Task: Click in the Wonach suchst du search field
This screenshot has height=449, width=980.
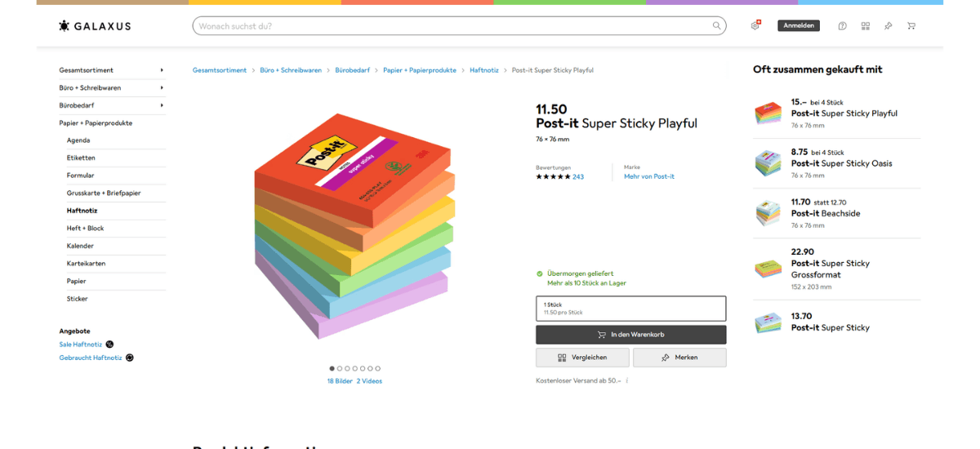Action: tap(449, 26)
